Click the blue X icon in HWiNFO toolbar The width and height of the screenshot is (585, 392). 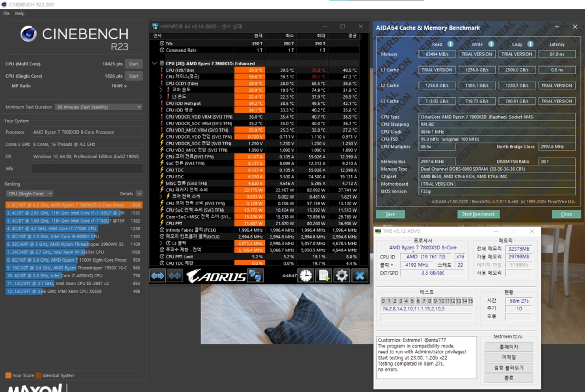360,276
